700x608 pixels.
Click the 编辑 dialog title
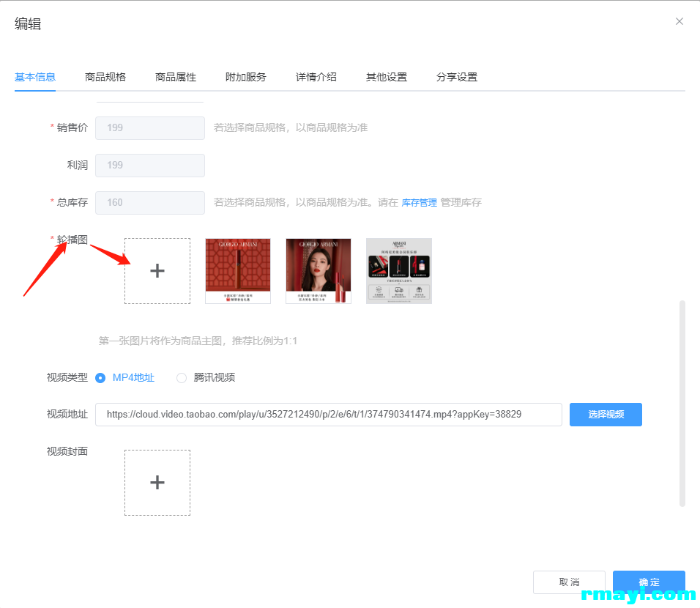pyautogui.click(x=28, y=23)
